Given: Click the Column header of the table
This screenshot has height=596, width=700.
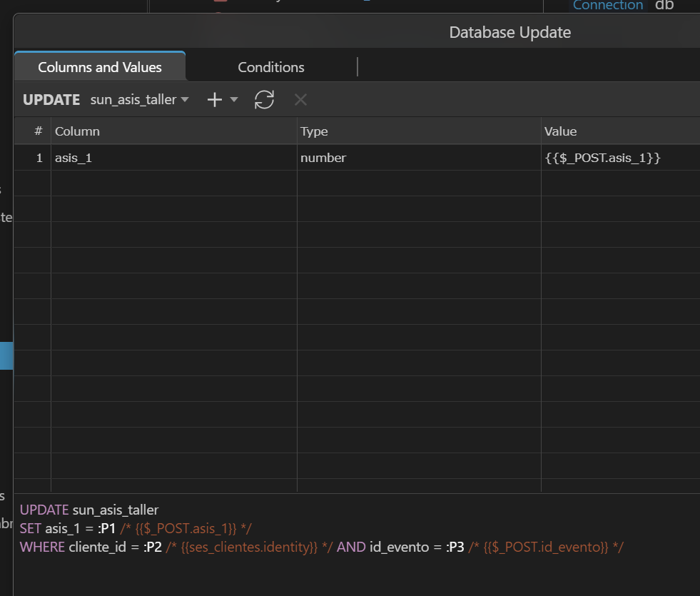Looking at the screenshot, I should tap(77, 131).
